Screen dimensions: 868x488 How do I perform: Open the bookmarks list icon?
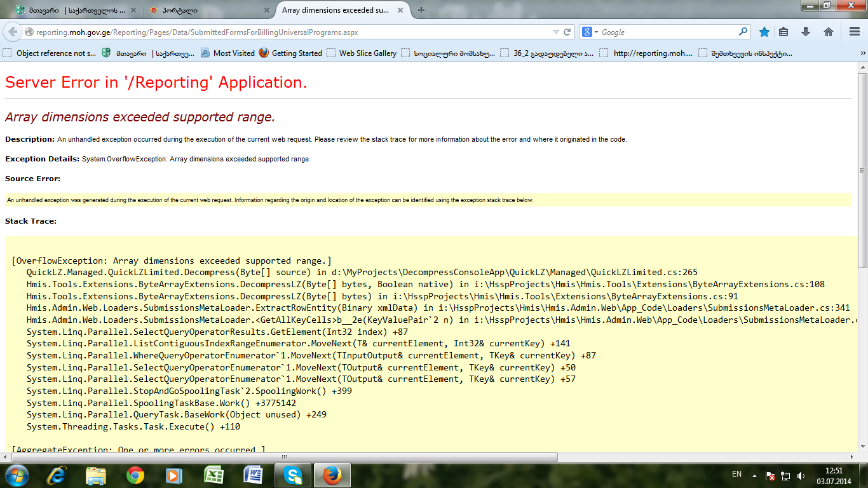(784, 32)
